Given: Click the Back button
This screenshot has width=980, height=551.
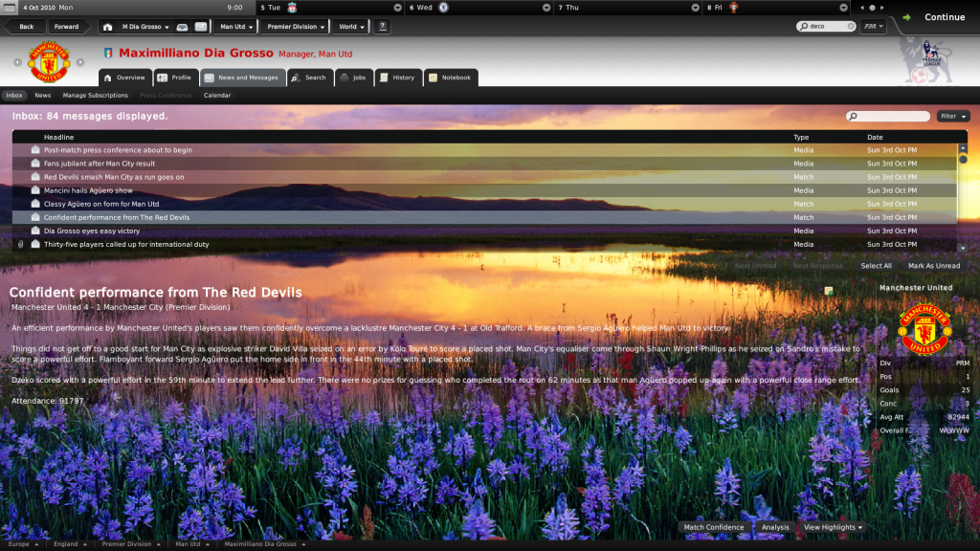Looking at the screenshot, I should point(26,27).
